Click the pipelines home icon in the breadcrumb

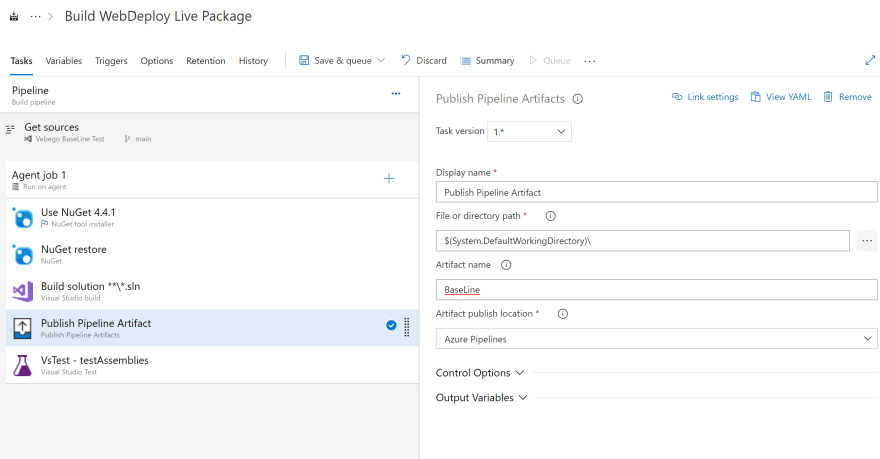click(14, 17)
